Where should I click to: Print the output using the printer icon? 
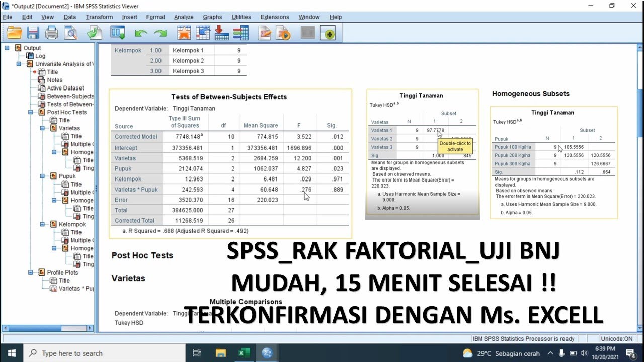click(x=52, y=33)
